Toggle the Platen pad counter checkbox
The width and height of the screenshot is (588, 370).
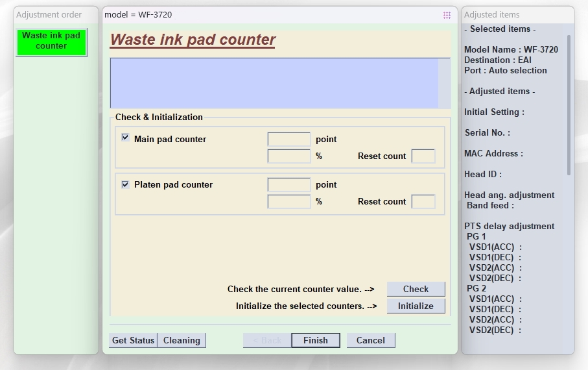[x=125, y=184]
